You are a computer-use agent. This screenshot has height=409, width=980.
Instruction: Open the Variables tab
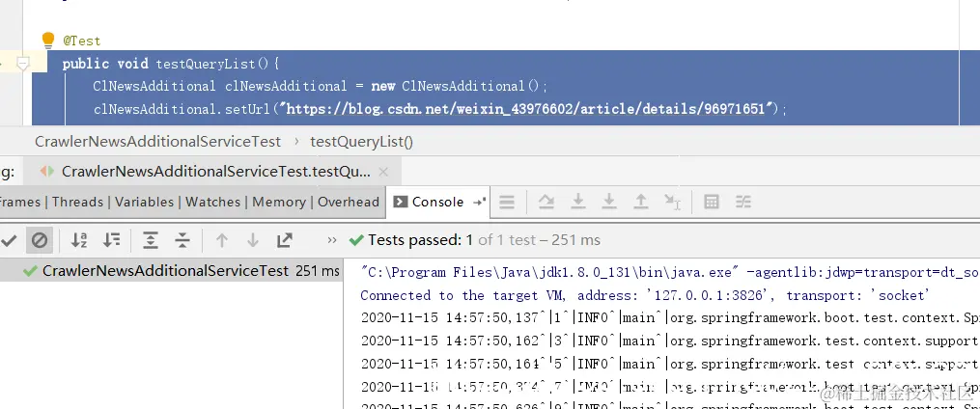(145, 202)
